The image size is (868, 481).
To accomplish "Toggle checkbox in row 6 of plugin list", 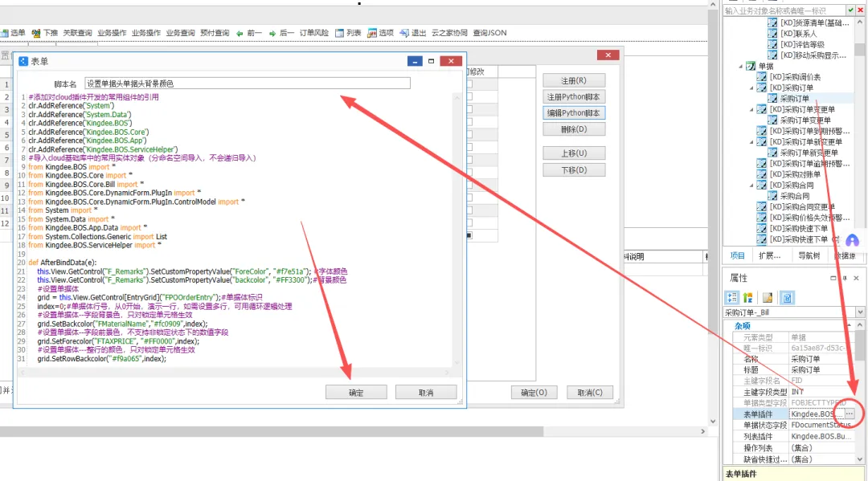I will pyautogui.click(x=469, y=147).
